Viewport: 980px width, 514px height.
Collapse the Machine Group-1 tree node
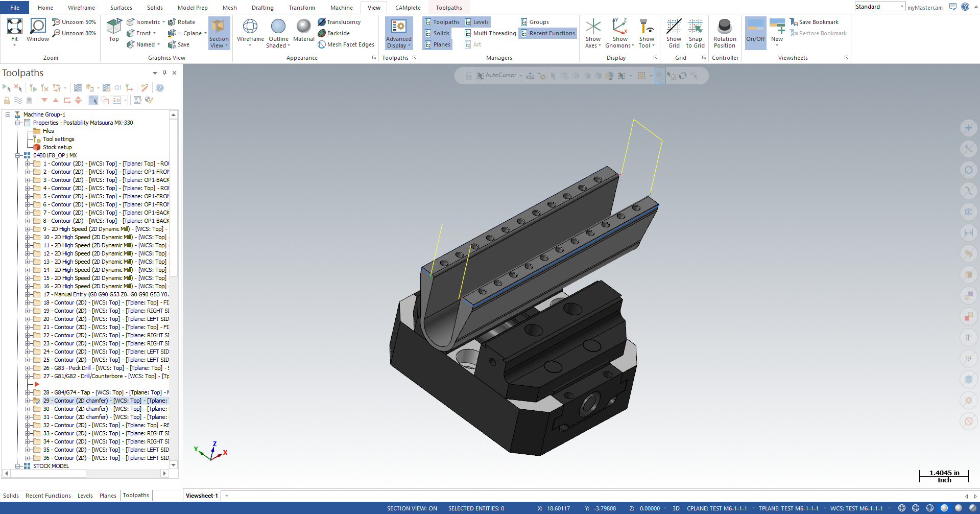[x=8, y=114]
